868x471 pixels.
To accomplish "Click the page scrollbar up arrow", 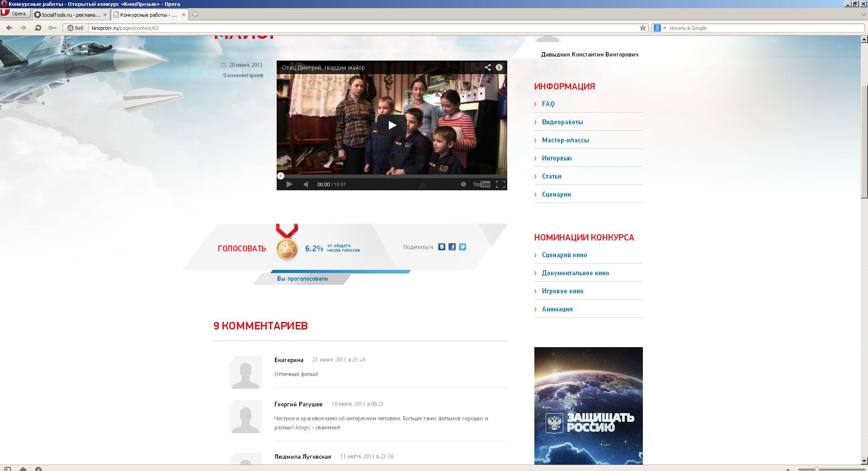I will pos(864,39).
